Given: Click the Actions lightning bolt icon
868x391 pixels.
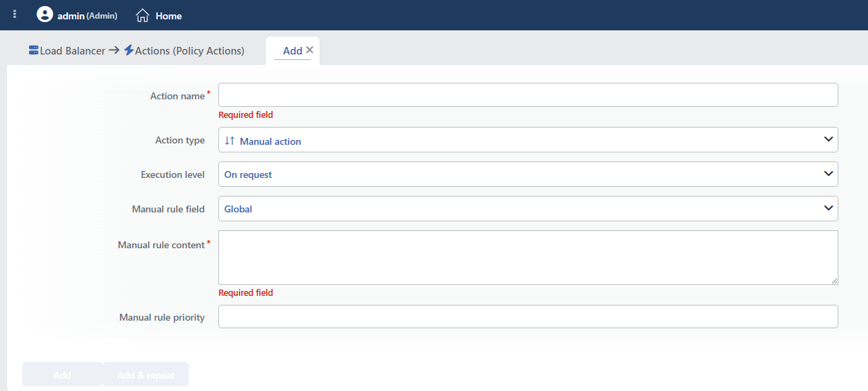Looking at the screenshot, I should (x=129, y=50).
